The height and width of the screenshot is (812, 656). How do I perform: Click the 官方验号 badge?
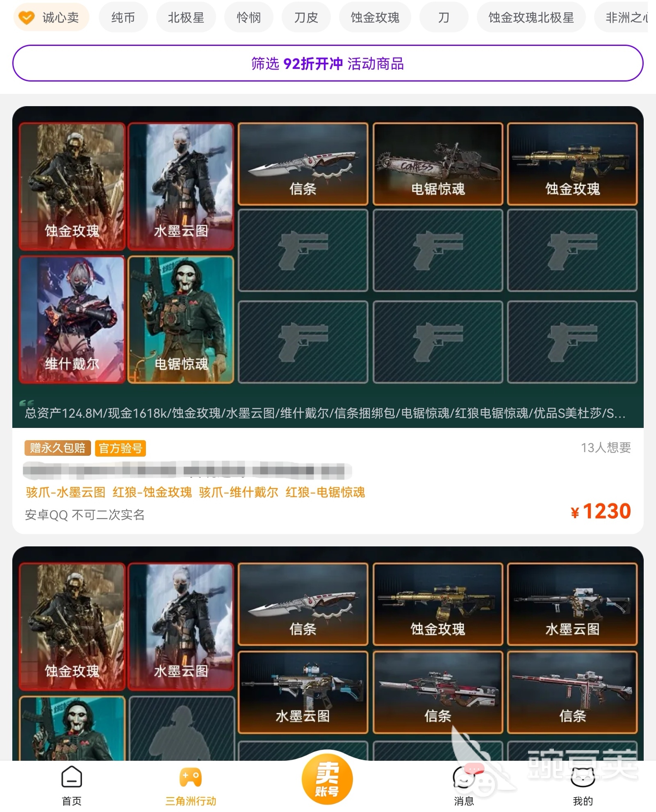(121, 448)
